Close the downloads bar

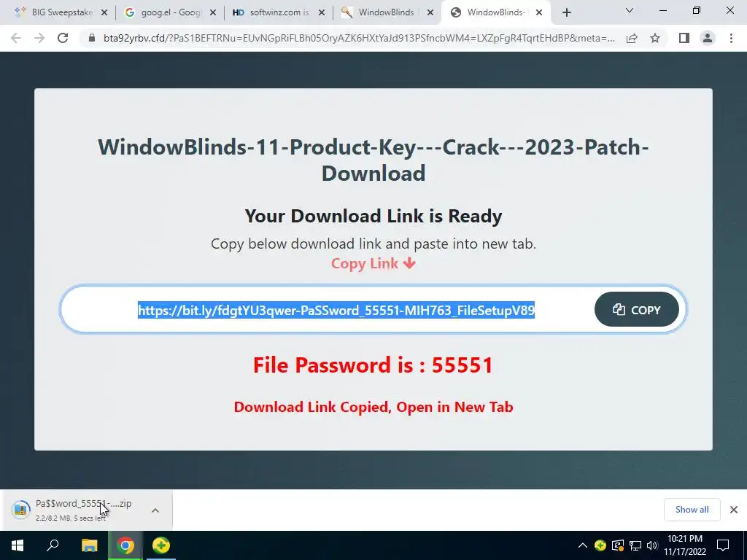[734, 510]
